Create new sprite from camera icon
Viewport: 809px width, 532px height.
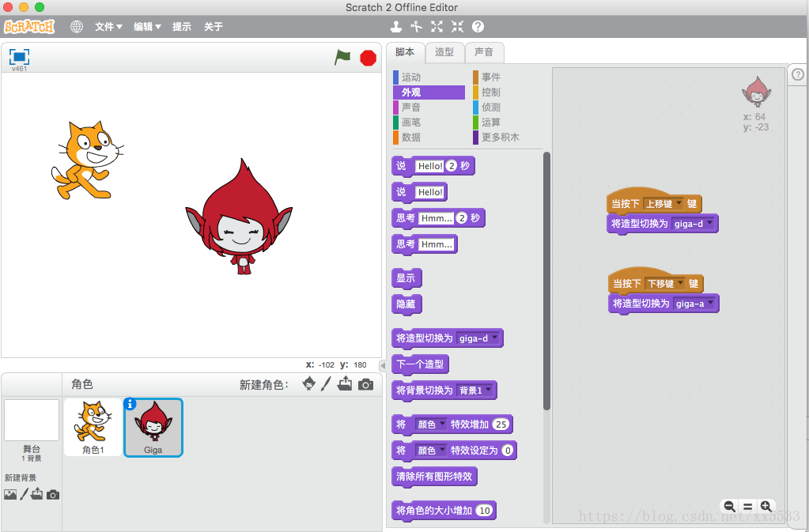coord(366,384)
